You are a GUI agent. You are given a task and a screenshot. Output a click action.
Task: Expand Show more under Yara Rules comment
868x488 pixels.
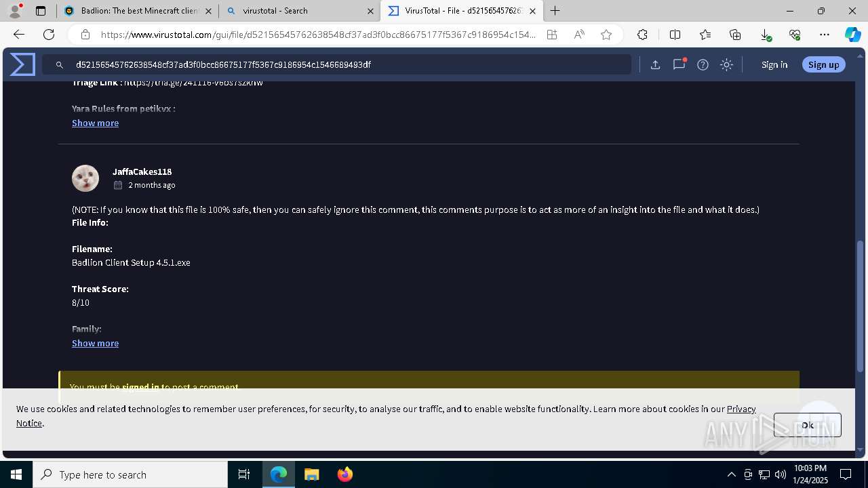[x=95, y=123]
